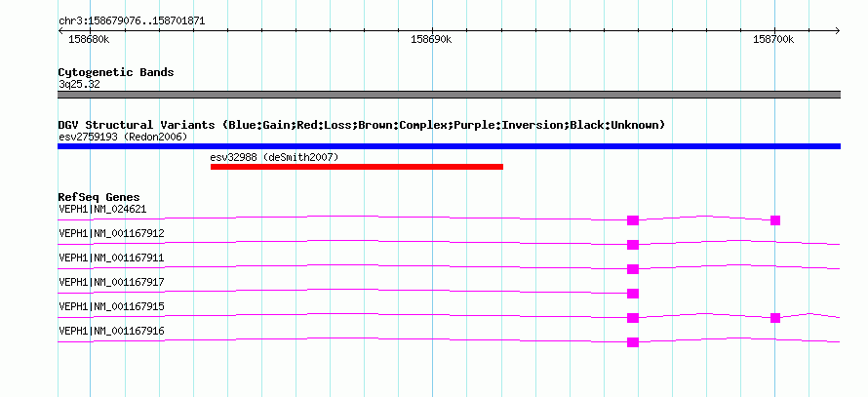Click the right arrow of the ruler
This screenshot has width=868, height=397.
(x=837, y=31)
